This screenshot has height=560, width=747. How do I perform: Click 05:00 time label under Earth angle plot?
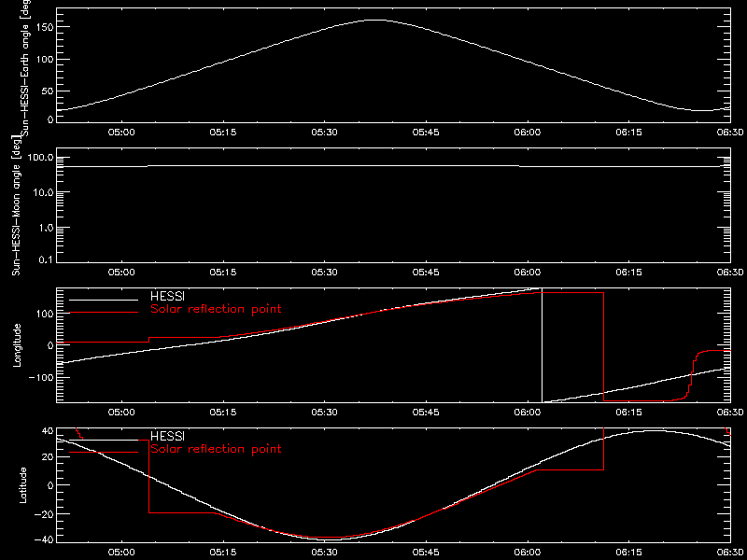(121, 133)
